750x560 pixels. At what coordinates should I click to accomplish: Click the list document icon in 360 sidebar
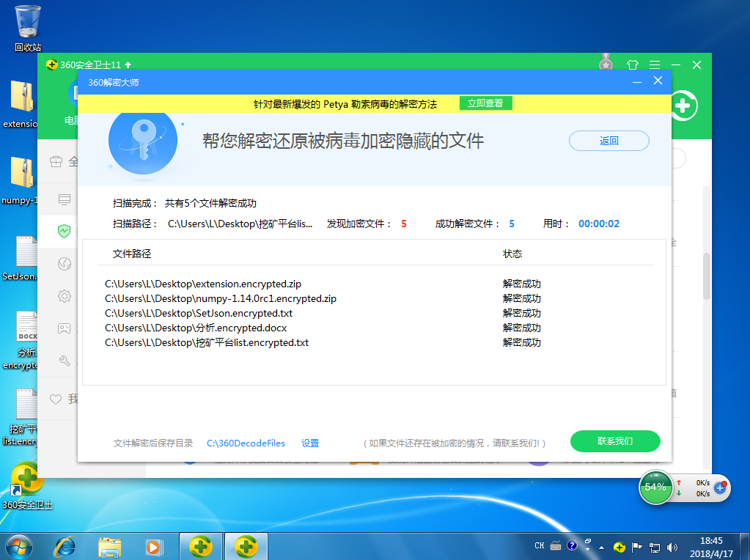click(x=64, y=199)
